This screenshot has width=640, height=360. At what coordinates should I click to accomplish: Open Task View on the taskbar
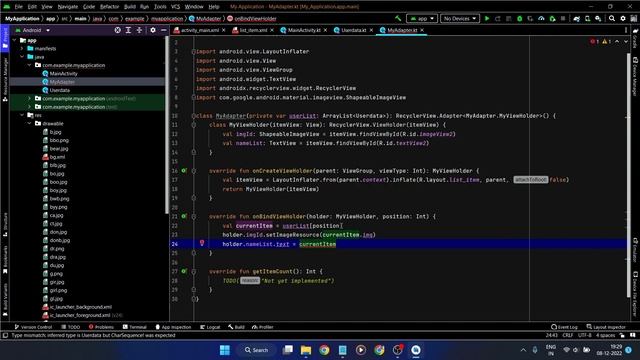(288, 350)
